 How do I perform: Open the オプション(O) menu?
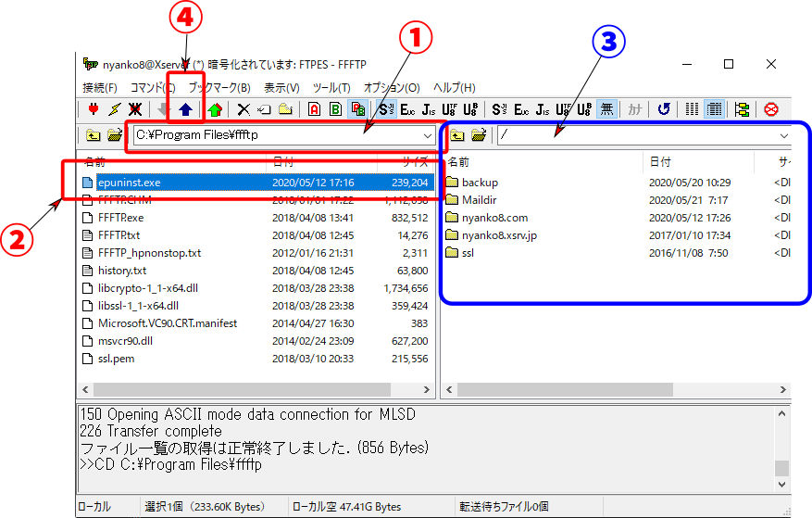392,88
